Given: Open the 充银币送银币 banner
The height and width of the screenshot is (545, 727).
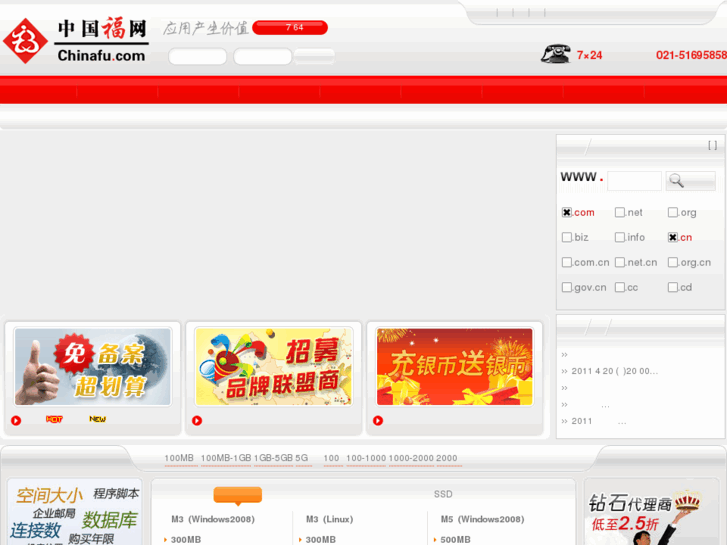Looking at the screenshot, I should pyautogui.click(x=454, y=367).
